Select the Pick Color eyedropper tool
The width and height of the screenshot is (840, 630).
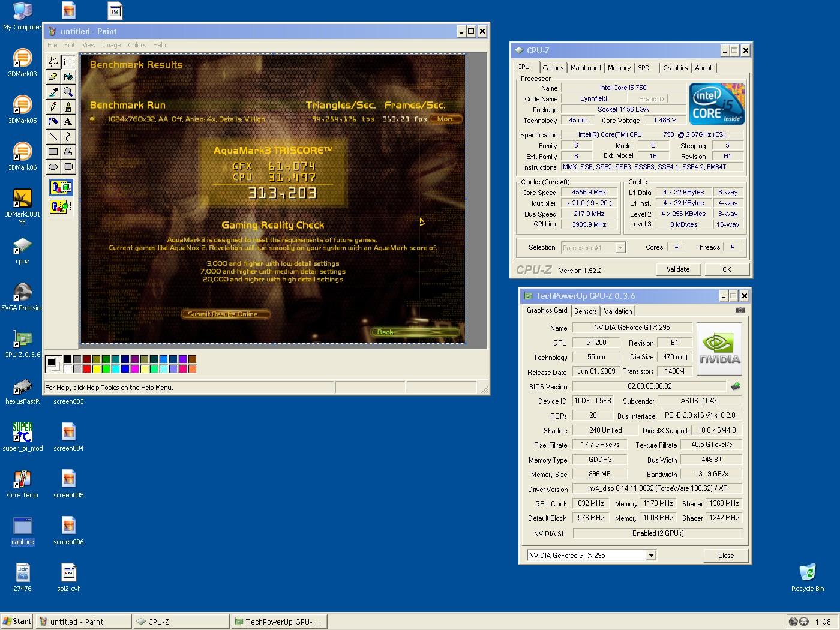tap(53, 92)
